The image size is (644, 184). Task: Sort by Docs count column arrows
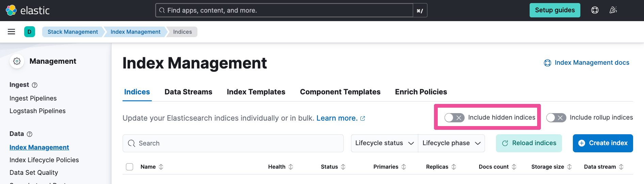pos(514,167)
